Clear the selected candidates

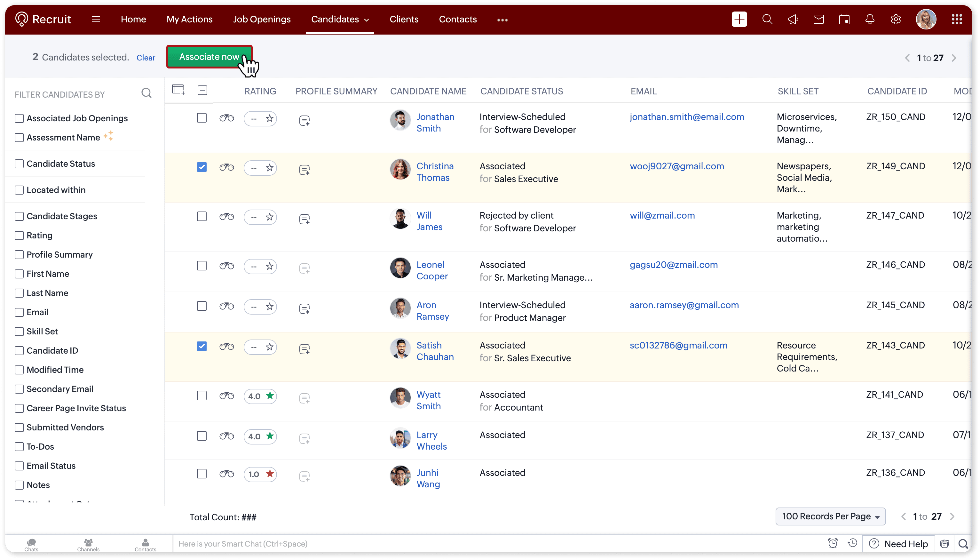146,58
